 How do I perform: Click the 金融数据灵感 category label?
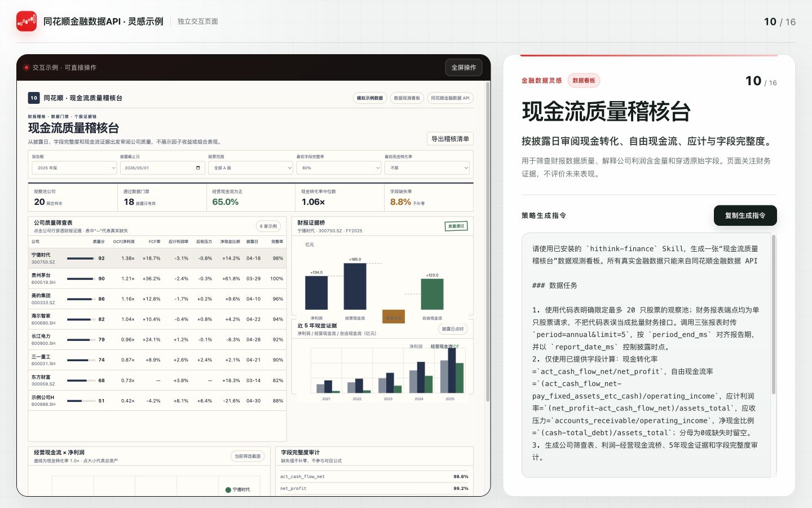click(x=541, y=81)
